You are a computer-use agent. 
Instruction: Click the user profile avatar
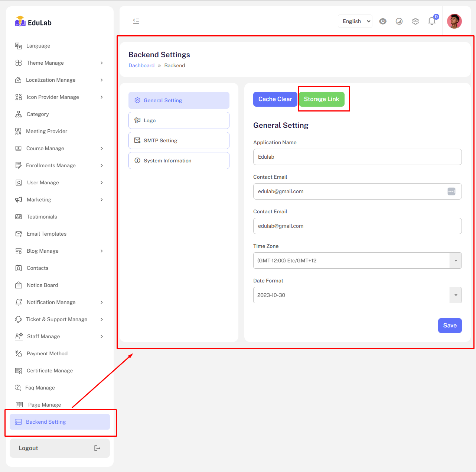(x=454, y=21)
